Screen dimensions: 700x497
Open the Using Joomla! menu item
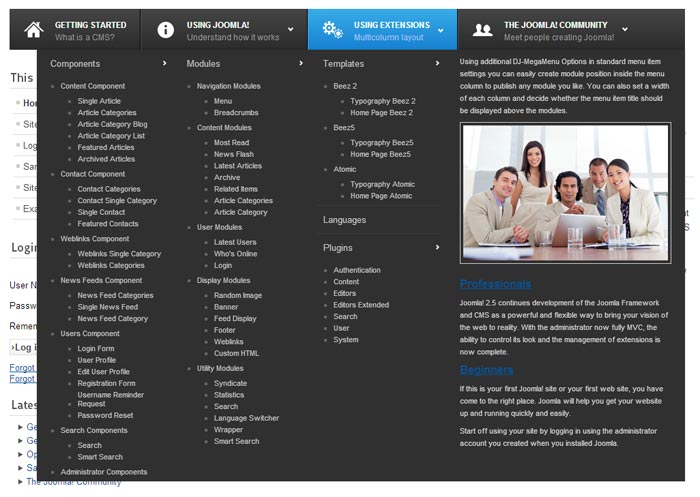[x=224, y=30]
